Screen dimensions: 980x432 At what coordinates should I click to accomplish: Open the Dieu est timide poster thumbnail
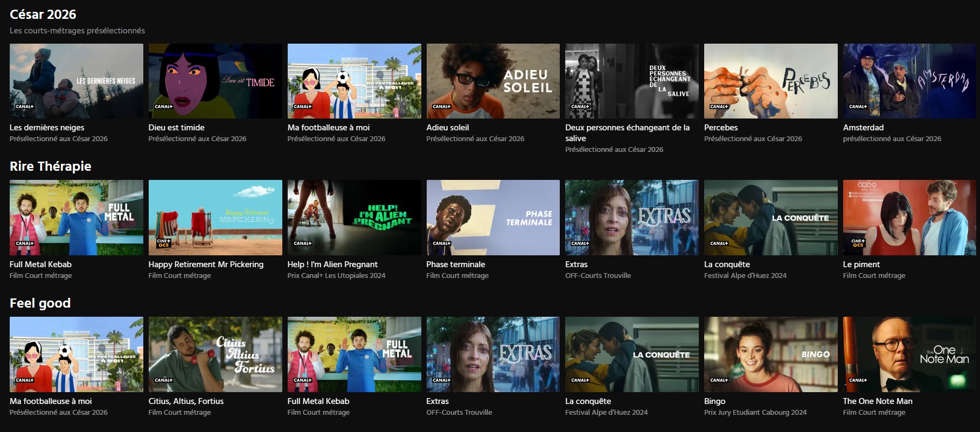216,81
